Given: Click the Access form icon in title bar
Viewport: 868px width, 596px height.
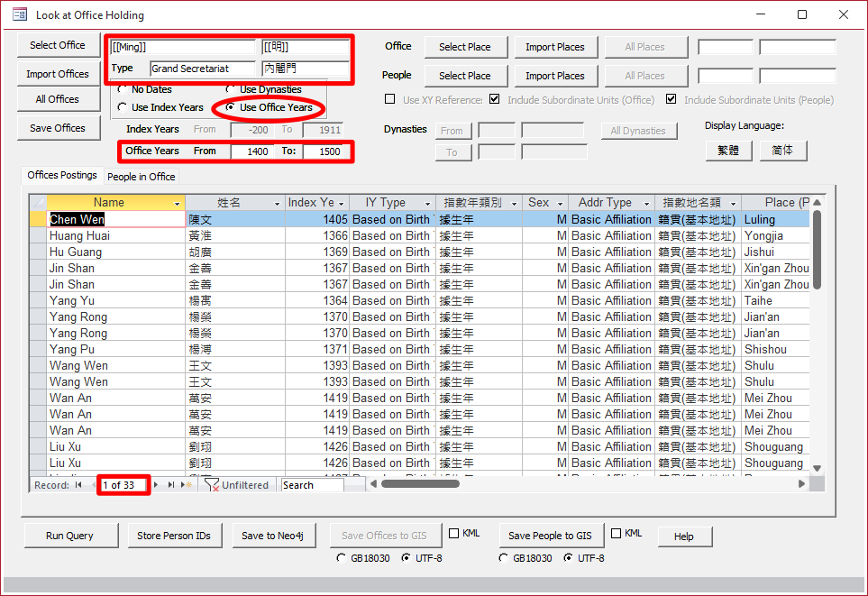Looking at the screenshot, I should (x=19, y=15).
